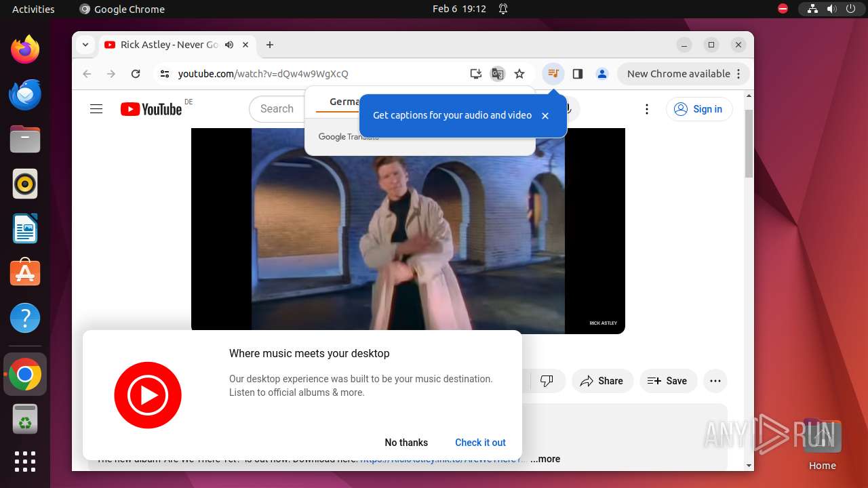Open a new Chrome tab
The width and height of the screenshot is (868, 488).
tap(270, 45)
